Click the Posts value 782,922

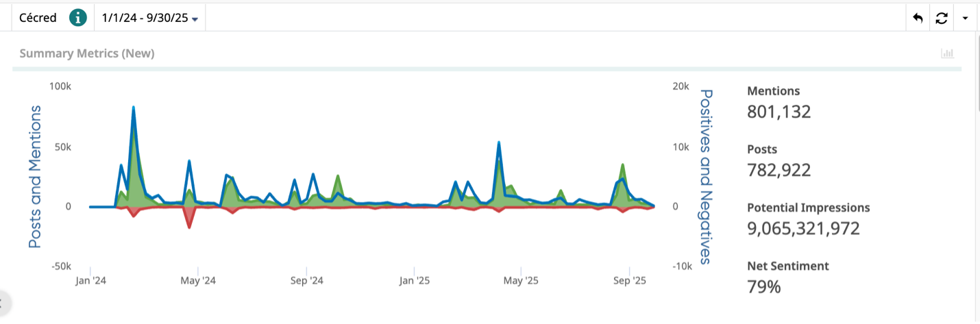click(x=779, y=170)
